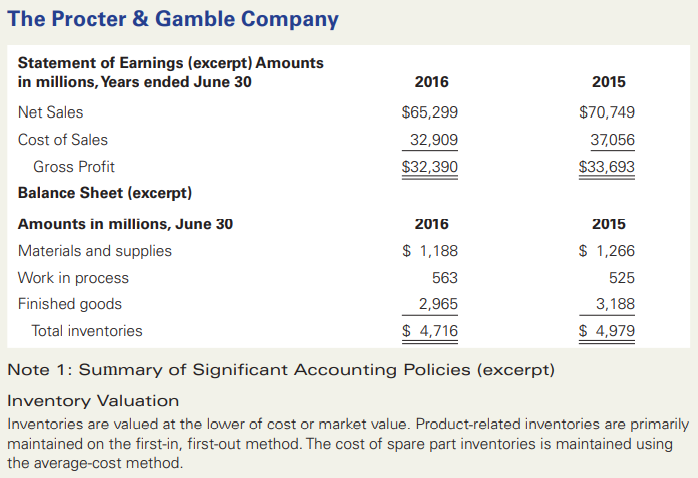
Task: Select 2015 Gross Profit $33,693
Action: coord(607,167)
